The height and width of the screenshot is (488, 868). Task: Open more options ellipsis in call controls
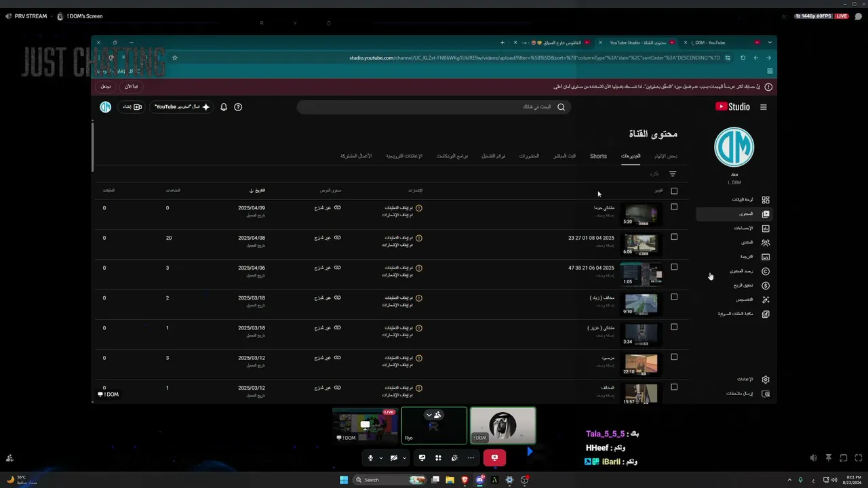pyautogui.click(x=471, y=457)
